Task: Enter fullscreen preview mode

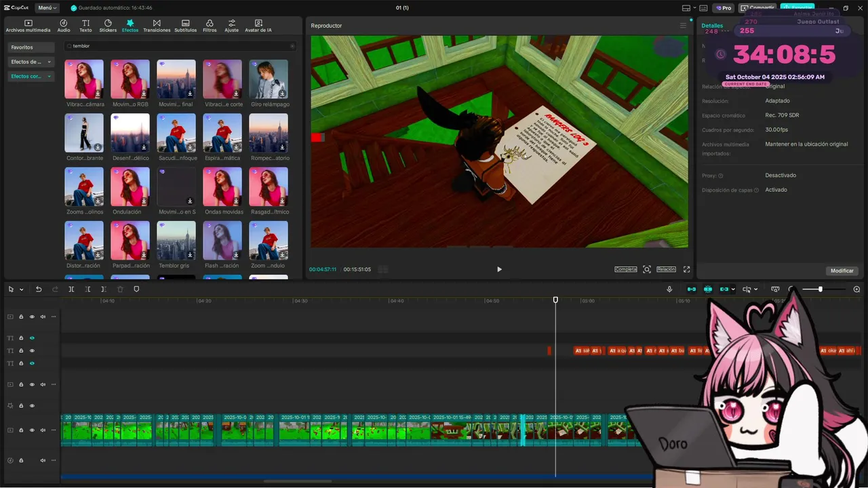Action: pyautogui.click(x=686, y=269)
